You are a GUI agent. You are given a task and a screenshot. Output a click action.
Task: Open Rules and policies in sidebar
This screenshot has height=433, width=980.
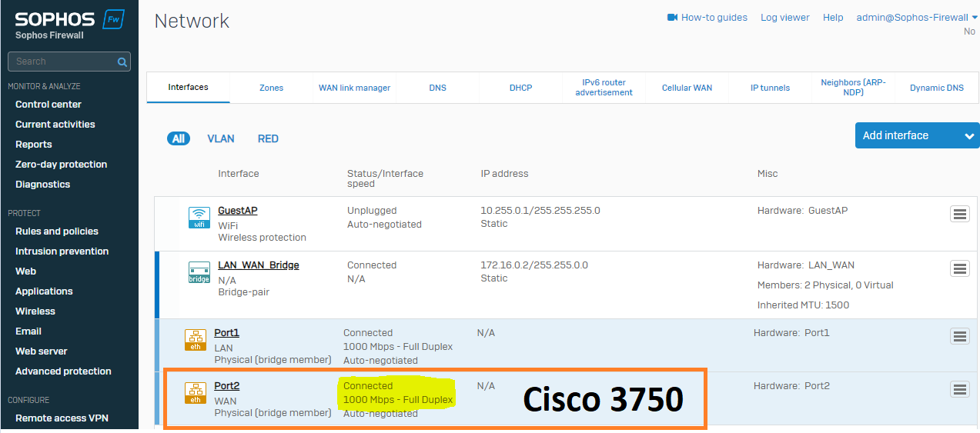point(57,231)
